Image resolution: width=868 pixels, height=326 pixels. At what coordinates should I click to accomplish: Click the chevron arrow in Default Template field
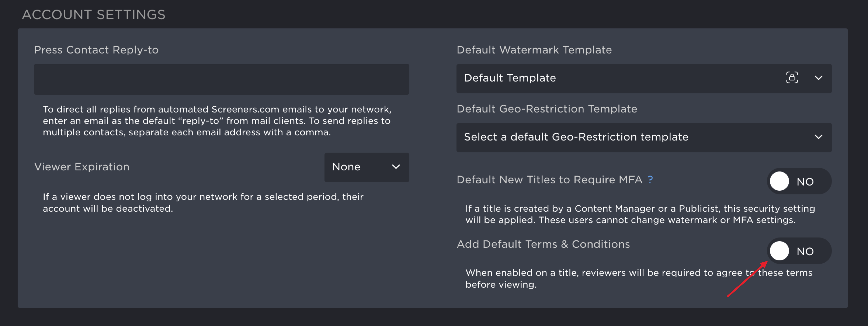click(818, 78)
